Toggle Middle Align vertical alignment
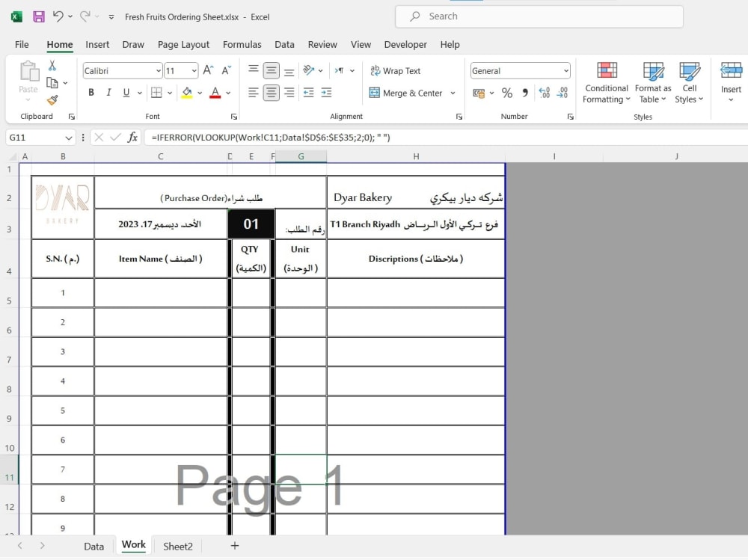 [271, 70]
